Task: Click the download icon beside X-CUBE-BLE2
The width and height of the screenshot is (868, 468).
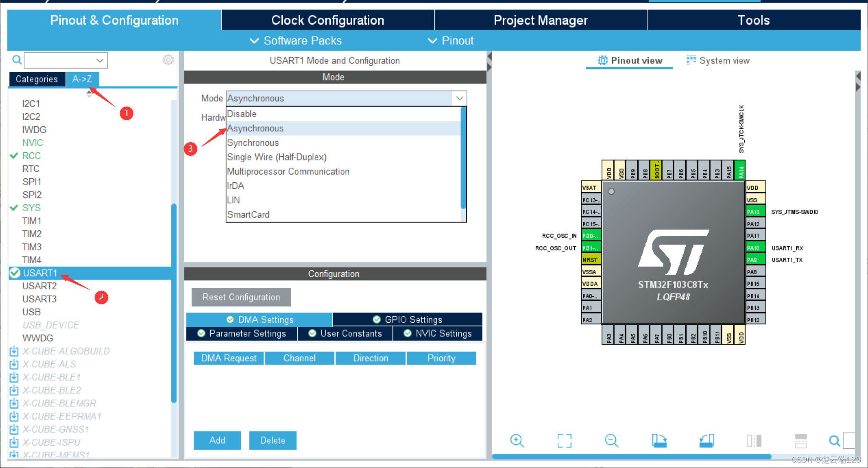Action: [14, 390]
